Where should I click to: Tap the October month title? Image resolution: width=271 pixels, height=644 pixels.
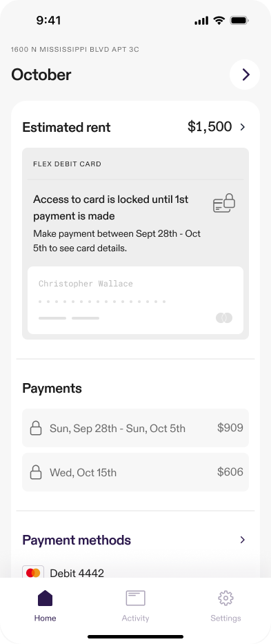[41, 75]
